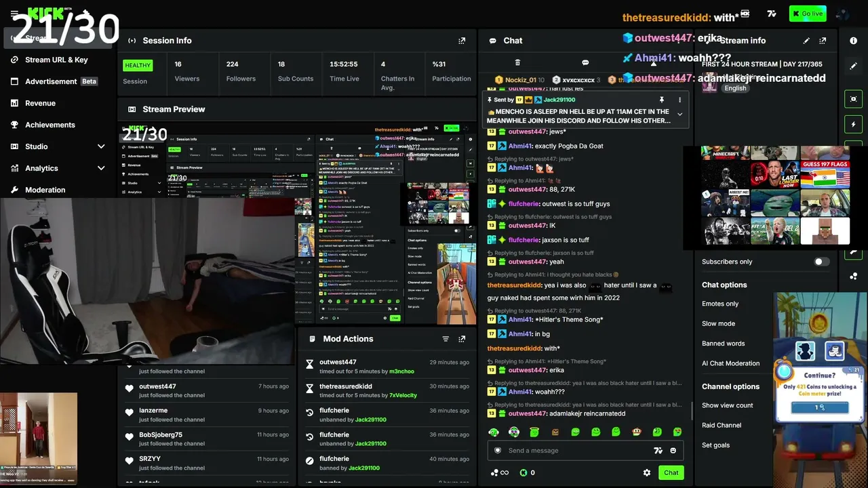Image resolution: width=868 pixels, height=488 pixels.
Task: Expand the Studio sidebar section
Action: (101, 146)
